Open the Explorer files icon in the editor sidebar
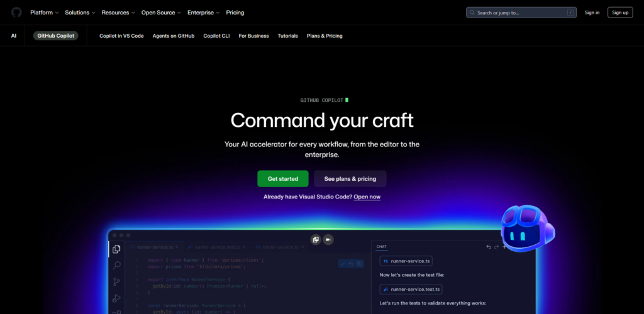The width and height of the screenshot is (644, 314). click(x=116, y=249)
